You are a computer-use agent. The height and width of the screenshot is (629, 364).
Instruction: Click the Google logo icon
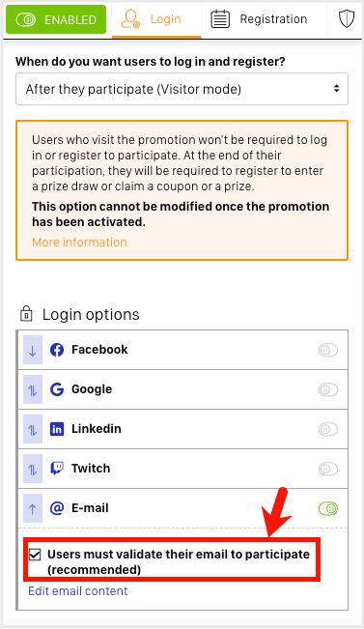(x=57, y=389)
